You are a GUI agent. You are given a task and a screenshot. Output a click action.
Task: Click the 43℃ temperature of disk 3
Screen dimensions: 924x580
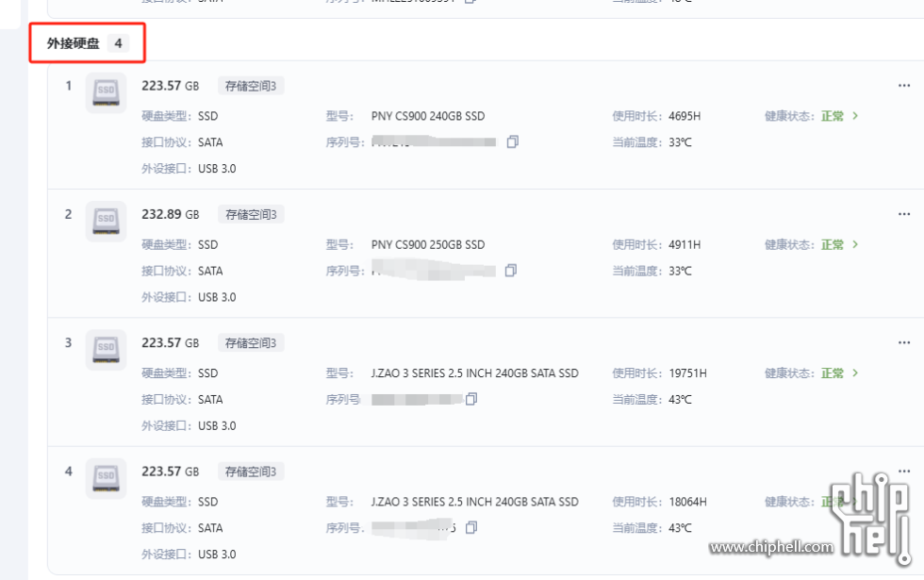click(x=680, y=399)
